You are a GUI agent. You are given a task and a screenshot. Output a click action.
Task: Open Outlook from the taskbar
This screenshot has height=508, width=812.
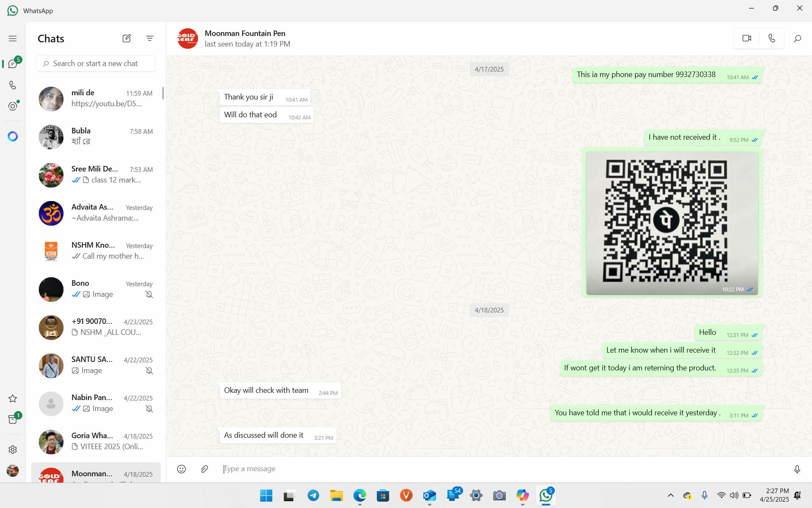point(430,495)
